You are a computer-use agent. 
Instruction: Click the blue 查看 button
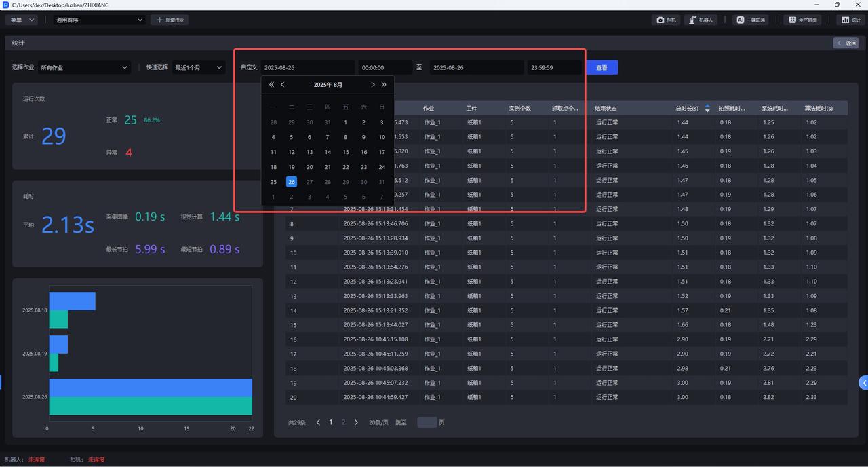(601, 68)
